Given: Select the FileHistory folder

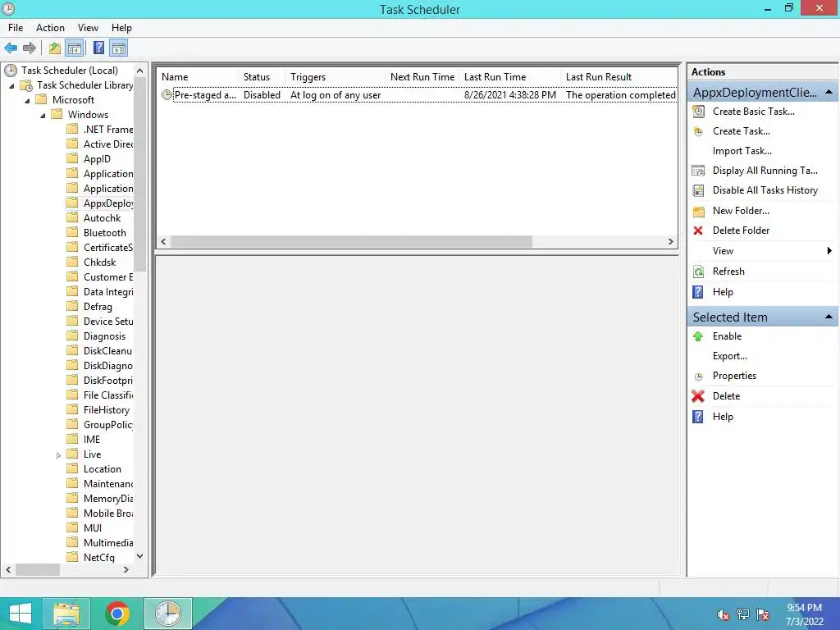Looking at the screenshot, I should (106, 410).
